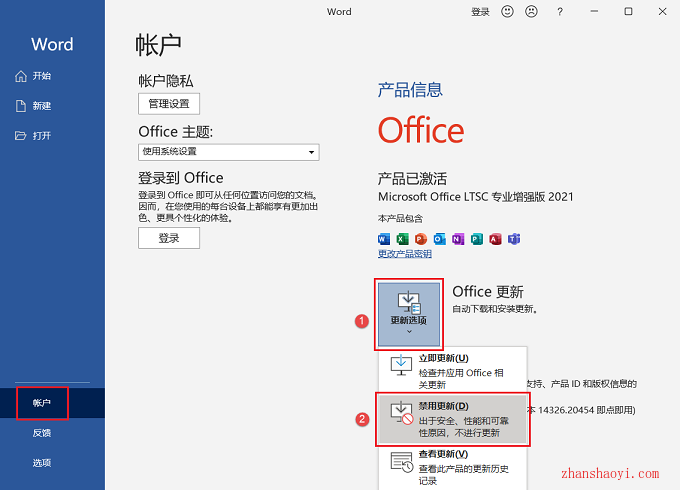This screenshot has height=490, width=680.
Task: Click the home icon beside 开始
Action: click(x=21, y=76)
